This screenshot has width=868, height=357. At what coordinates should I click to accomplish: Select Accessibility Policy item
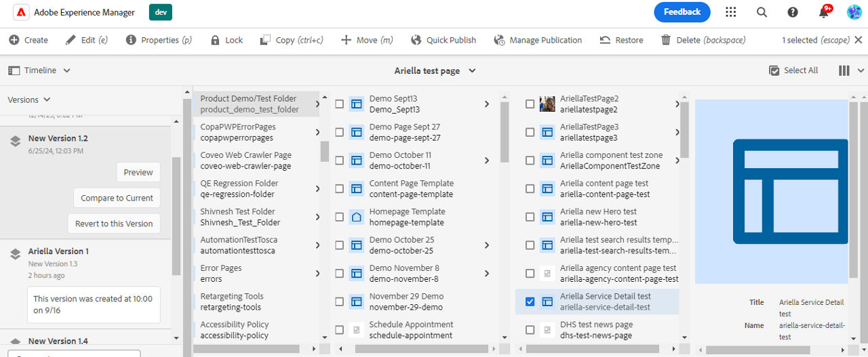point(256,330)
